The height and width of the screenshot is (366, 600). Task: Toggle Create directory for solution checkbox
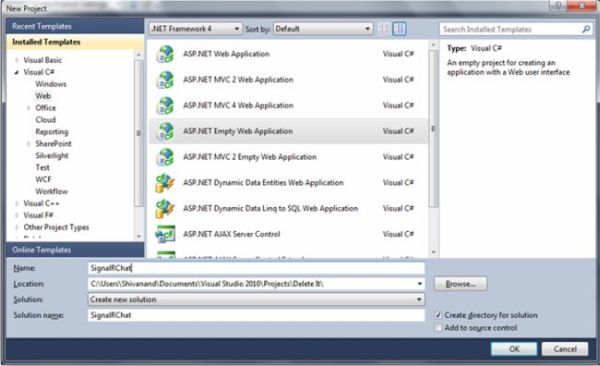(x=438, y=315)
